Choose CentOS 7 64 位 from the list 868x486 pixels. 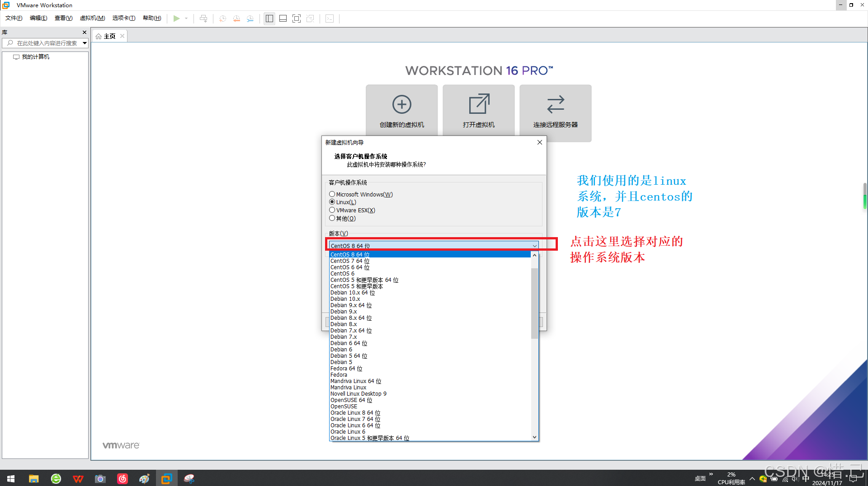(430, 261)
